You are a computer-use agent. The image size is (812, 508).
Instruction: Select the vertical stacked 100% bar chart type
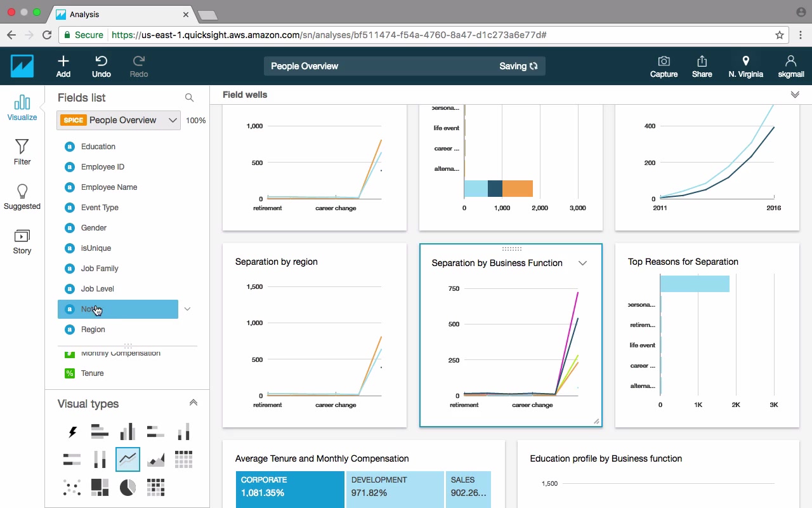pyautogui.click(x=100, y=459)
